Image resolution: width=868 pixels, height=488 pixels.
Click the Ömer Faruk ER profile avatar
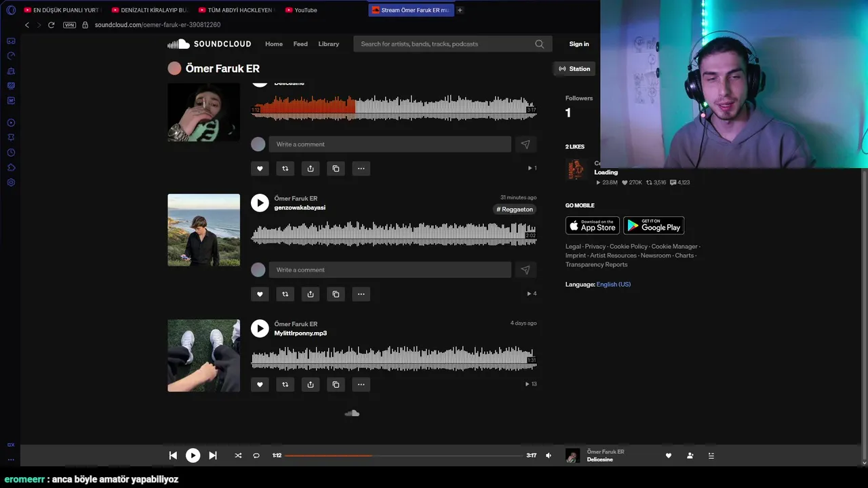click(x=174, y=68)
